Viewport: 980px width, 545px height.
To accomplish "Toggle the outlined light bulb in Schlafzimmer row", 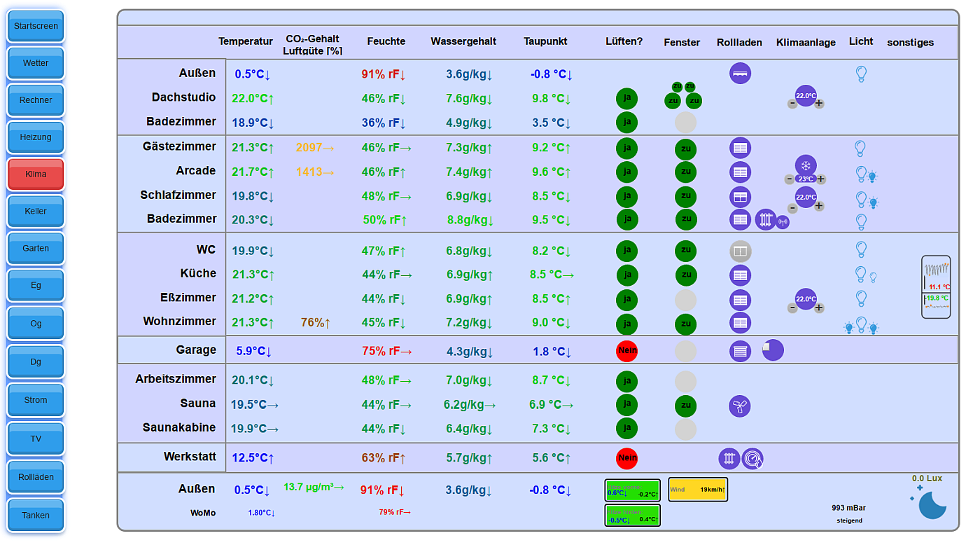I will point(861,199).
